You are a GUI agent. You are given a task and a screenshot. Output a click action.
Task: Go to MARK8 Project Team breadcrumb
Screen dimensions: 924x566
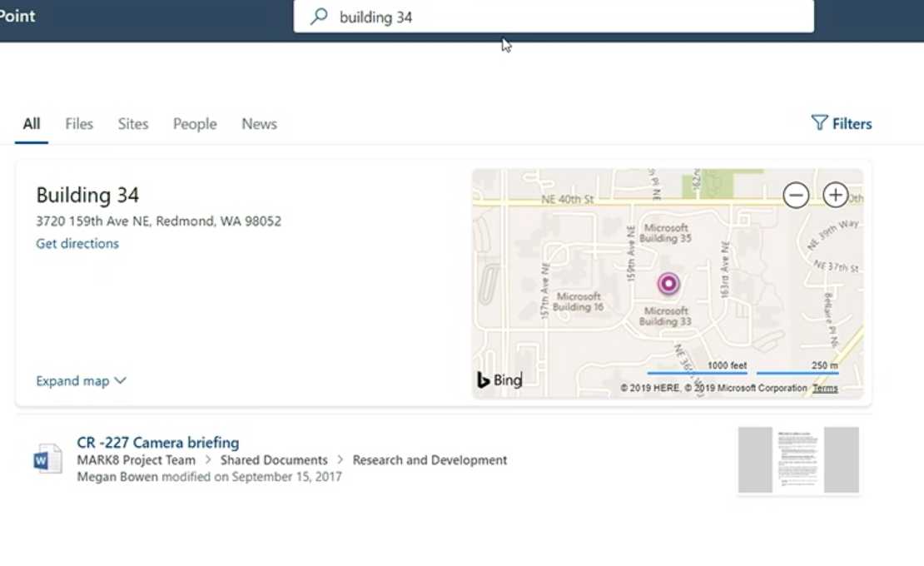point(136,460)
